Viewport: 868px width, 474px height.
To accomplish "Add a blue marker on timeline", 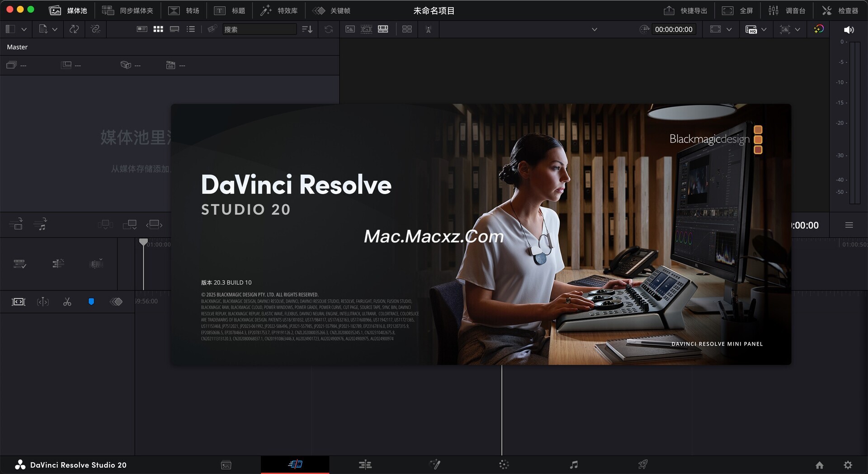I will [x=91, y=302].
